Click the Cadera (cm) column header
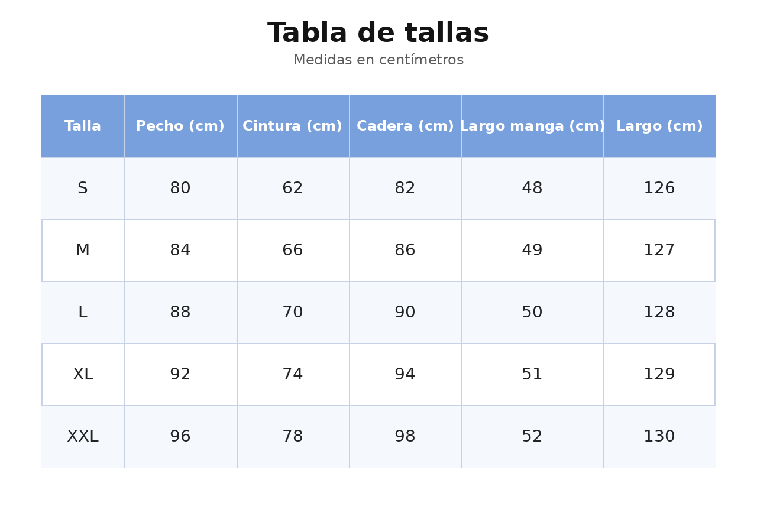 click(405, 126)
